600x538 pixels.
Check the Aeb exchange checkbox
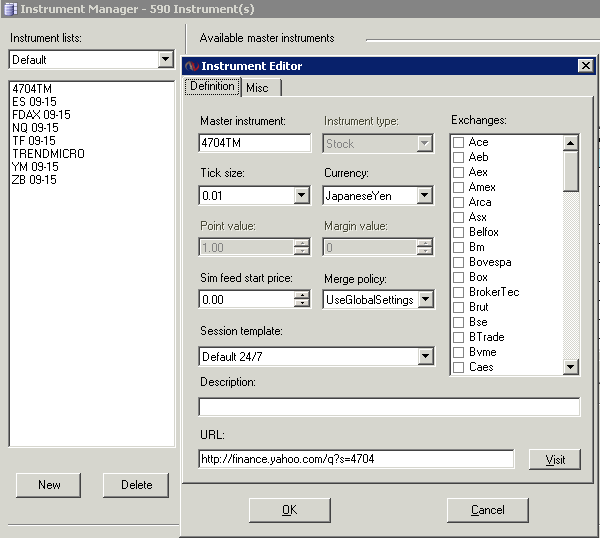(458, 157)
